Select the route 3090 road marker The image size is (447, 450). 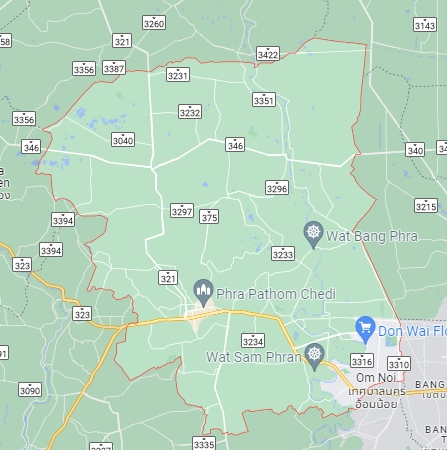click(x=30, y=389)
